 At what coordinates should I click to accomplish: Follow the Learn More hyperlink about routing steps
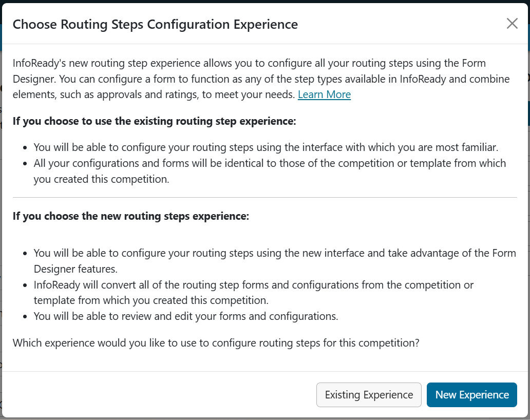(x=324, y=94)
